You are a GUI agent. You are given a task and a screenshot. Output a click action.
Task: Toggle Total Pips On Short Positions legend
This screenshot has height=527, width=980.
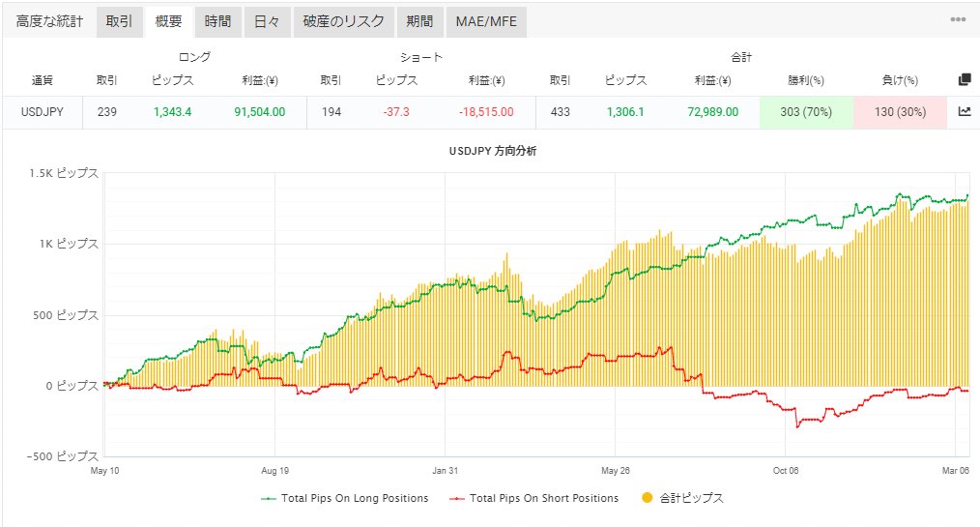coord(534,498)
